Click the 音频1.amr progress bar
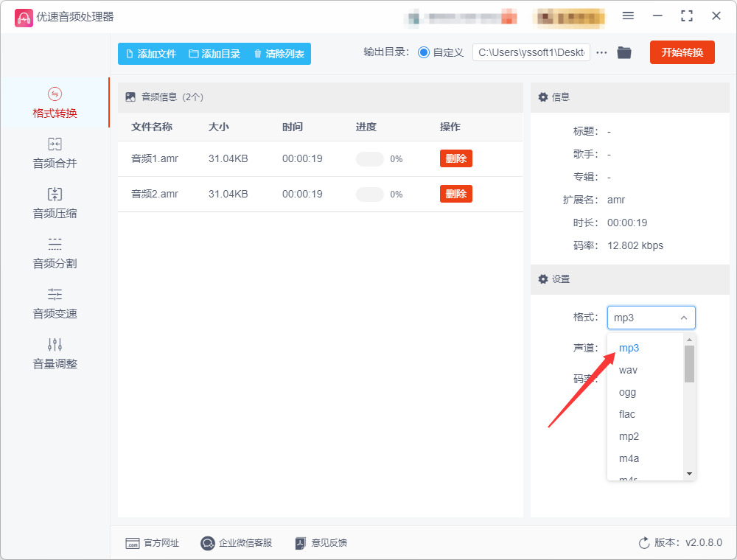 (x=370, y=159)
